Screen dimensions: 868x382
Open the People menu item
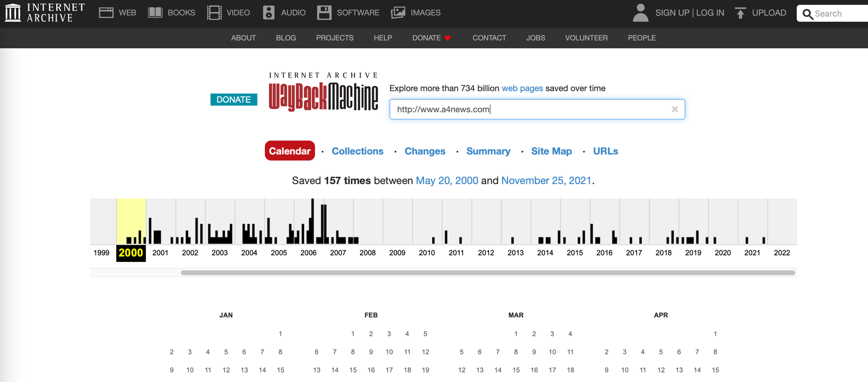(x=641, y=38)
